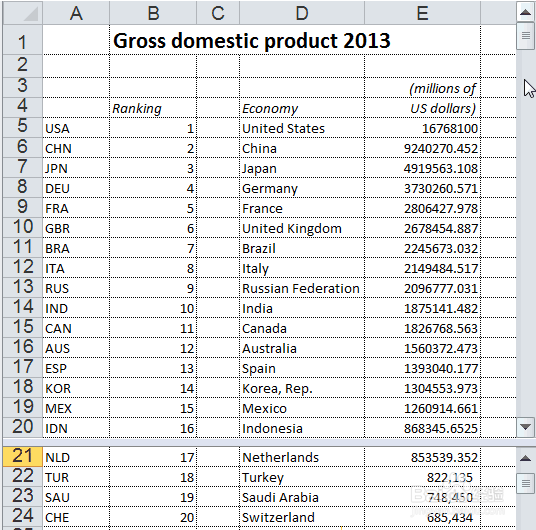Screen dimensions: 536x530
Task: Click the 'United States' cell
Action: tap(302, 128)
